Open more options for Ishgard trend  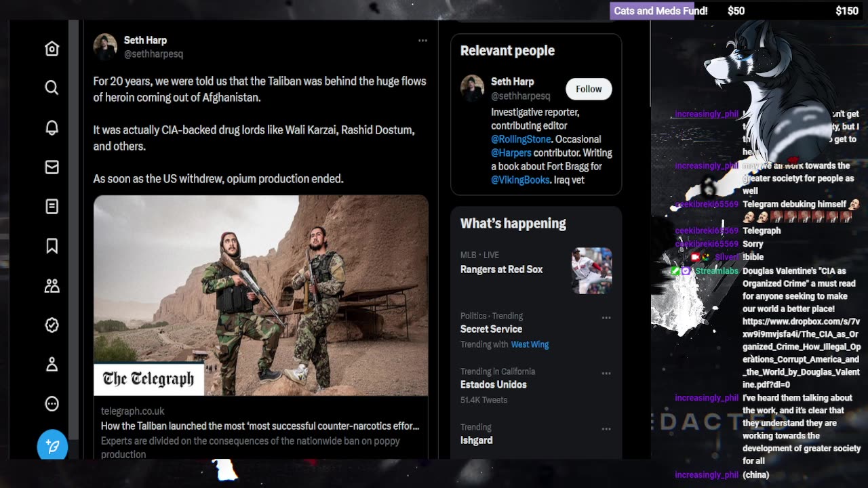tap(606, 428)
